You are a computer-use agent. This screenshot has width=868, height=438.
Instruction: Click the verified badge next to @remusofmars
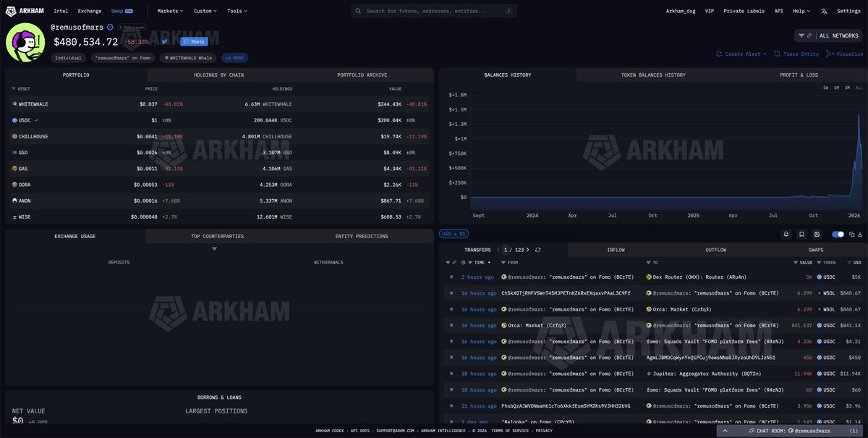click(110, 28)
